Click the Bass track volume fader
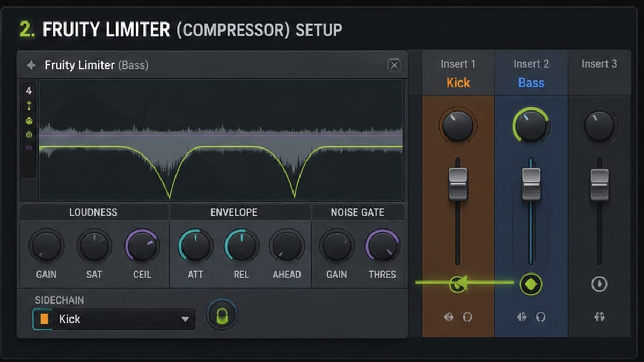Screen dimensions: 644x362 click(531, 184)
